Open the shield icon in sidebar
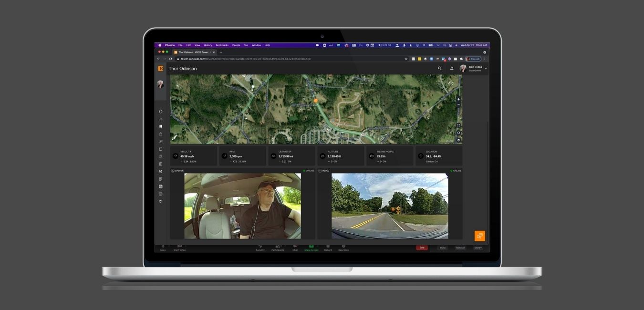 (161, 171)
